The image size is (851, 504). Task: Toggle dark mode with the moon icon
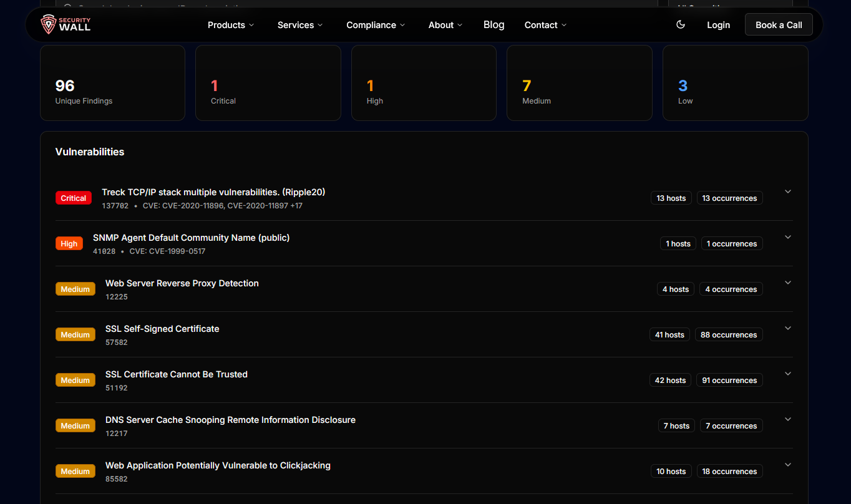681,25
